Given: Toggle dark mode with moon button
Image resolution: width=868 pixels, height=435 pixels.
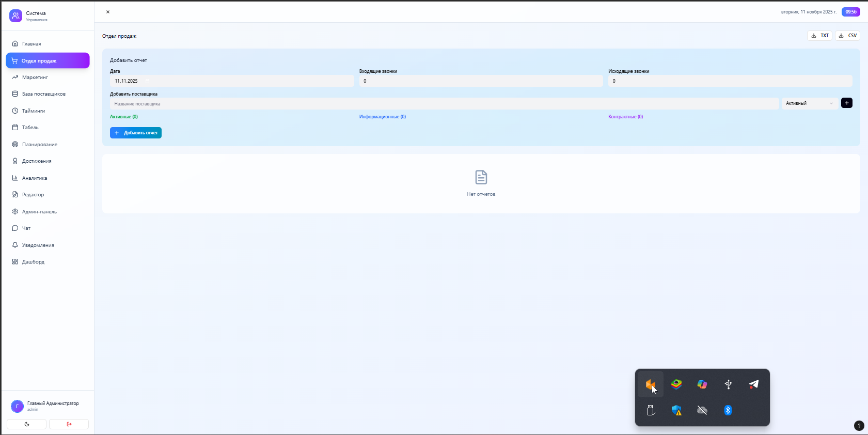Looking at the screenshot, I should (27, 424).
